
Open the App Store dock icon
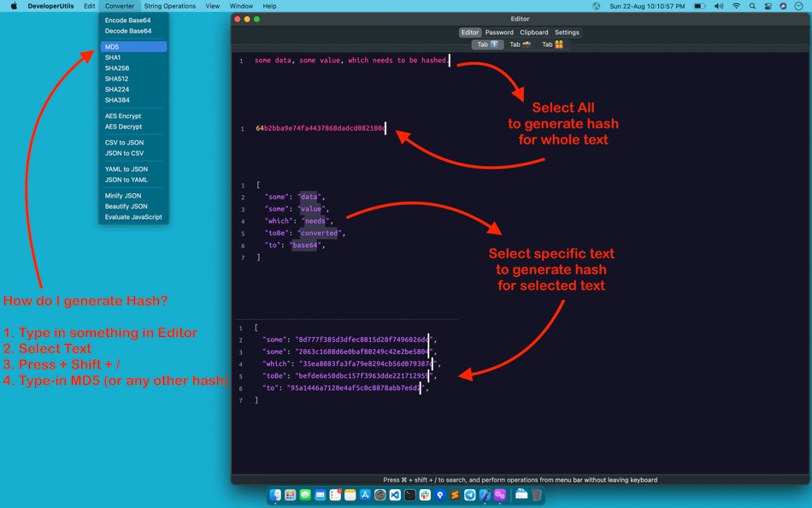tap(365, 495)
